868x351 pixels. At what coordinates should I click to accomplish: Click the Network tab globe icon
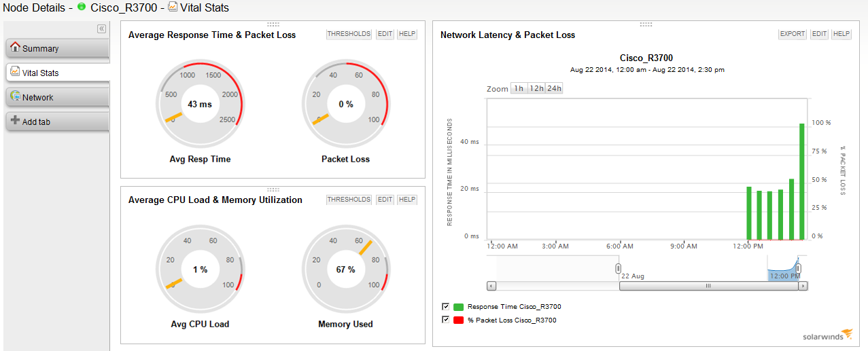tap(15, 96)
